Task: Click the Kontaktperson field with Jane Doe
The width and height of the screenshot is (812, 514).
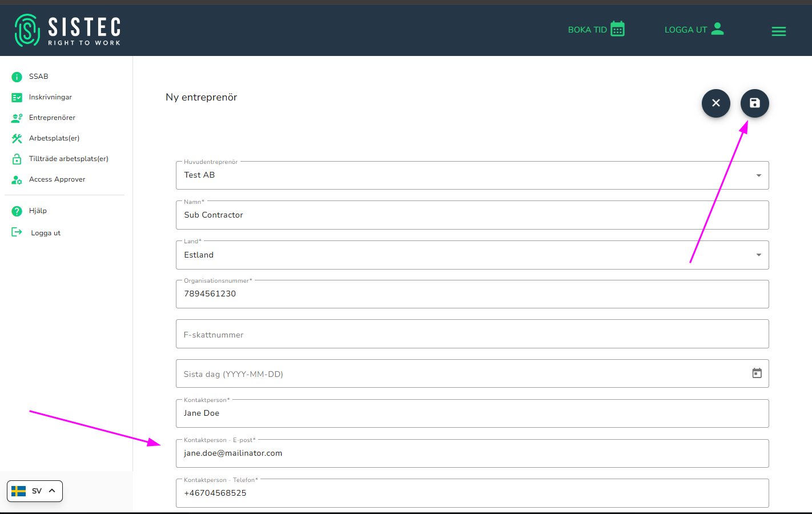Action: (x=472, y=413)
